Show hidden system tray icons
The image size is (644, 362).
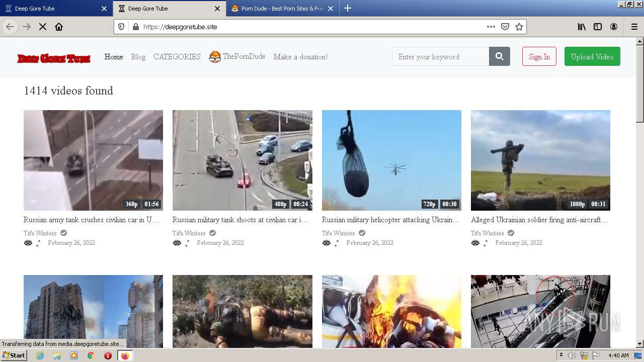click(561, 355)
